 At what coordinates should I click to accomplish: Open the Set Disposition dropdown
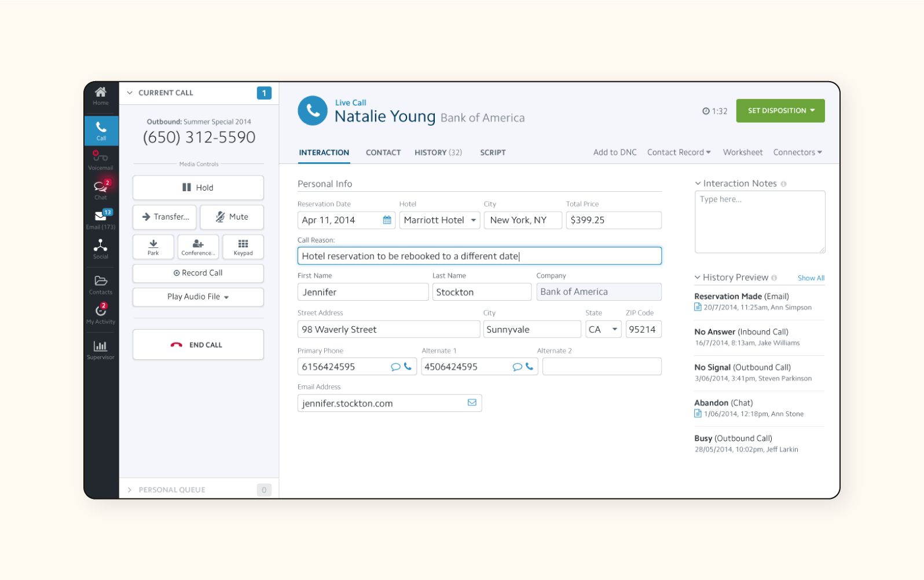pos(780,111)
